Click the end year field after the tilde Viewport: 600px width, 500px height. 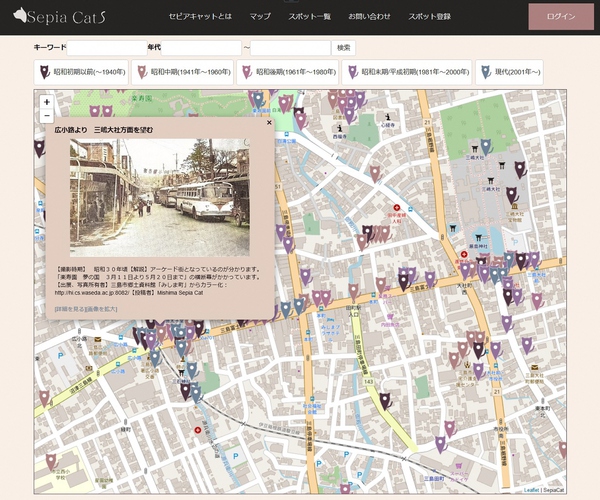(290, 48)
